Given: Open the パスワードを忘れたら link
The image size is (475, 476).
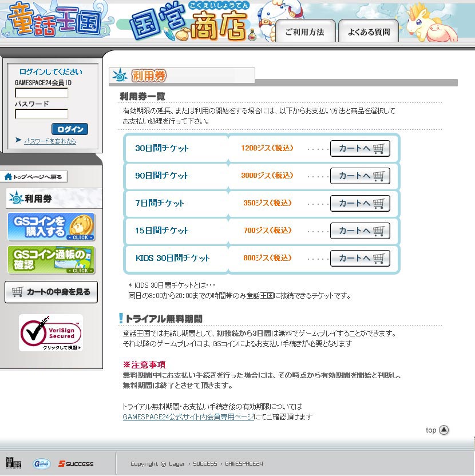Looking at the screenshot, I should point(50,141).
